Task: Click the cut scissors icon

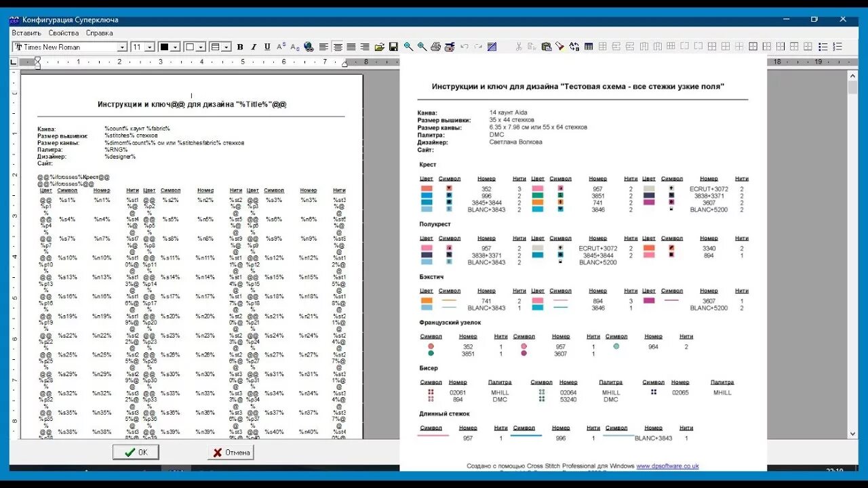Action: coord(519,47)
